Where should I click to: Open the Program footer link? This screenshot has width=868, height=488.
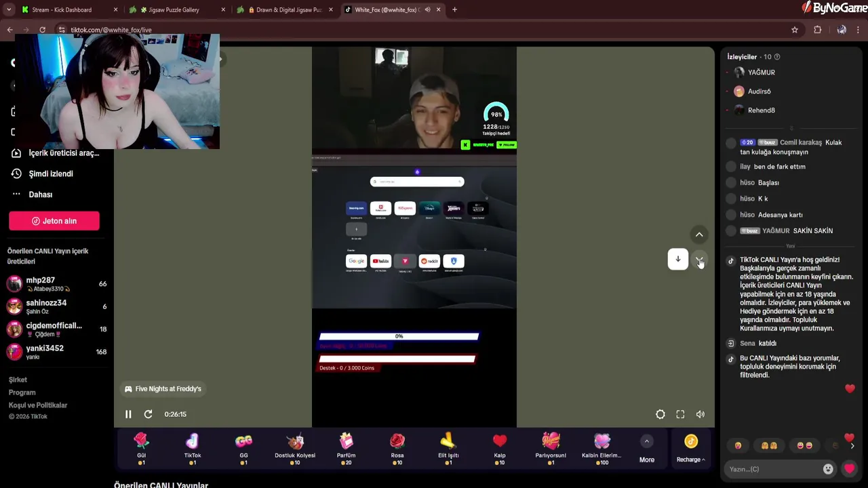(22, 392)
